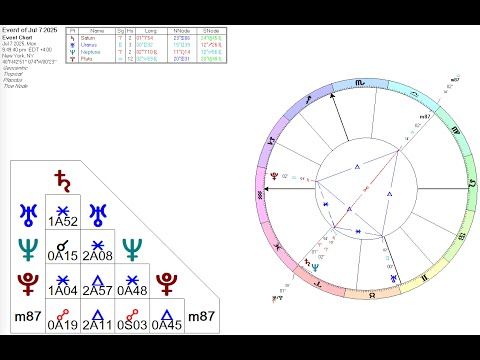Select the Capricorn sign on the chart wheel
480x360 pixels.
[x=271, y=141]
